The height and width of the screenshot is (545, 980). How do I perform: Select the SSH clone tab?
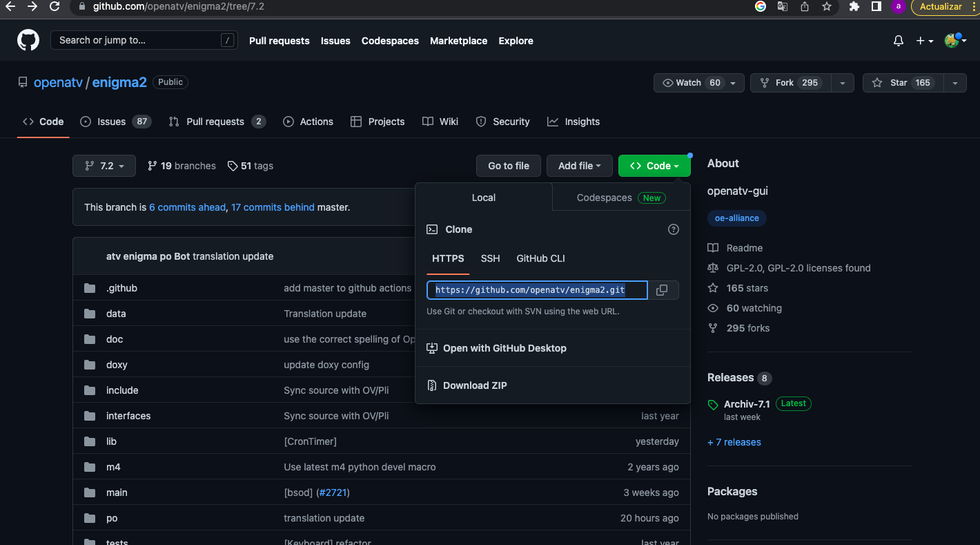(490, 258)
